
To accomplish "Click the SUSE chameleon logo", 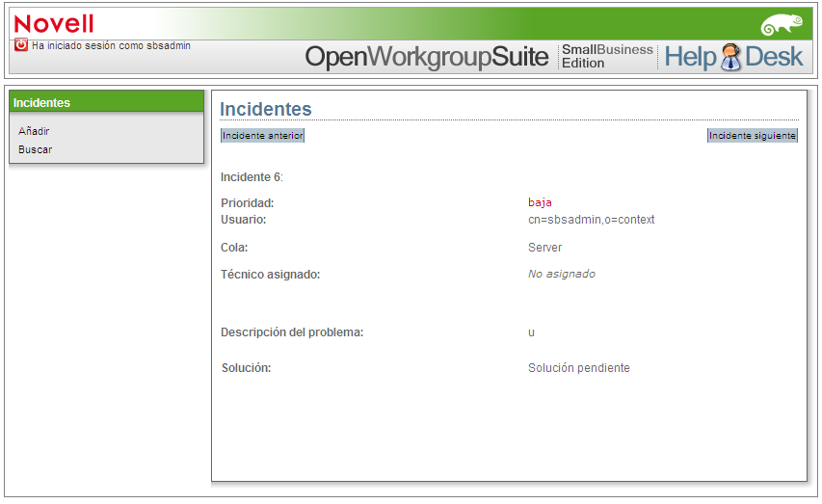I will point(782,25).
